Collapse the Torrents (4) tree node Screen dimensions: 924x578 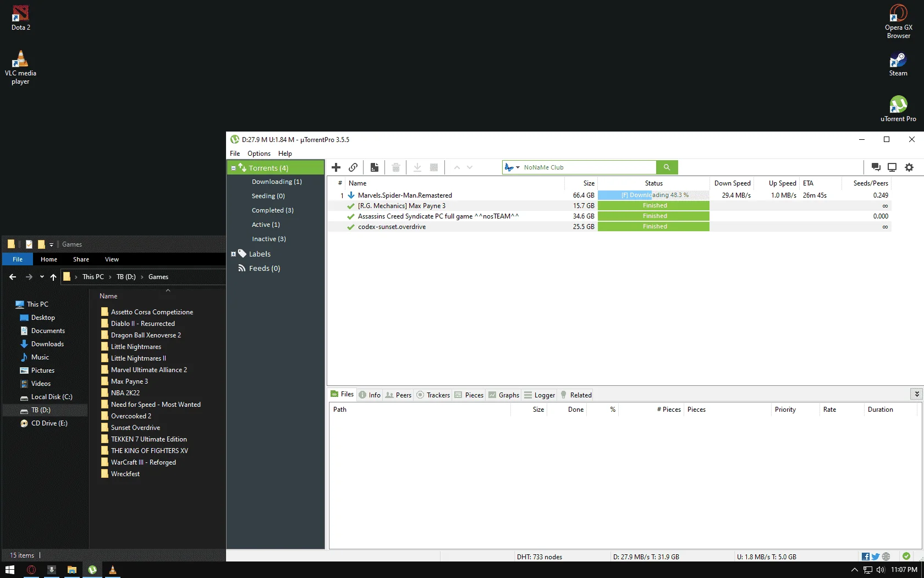[x=233, y=168]
